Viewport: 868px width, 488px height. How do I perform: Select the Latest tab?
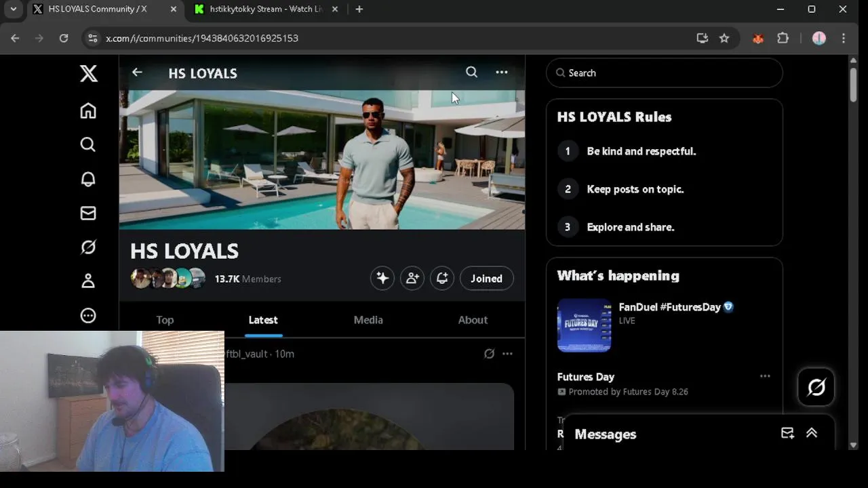pyautogui.click(x=263, y=320)
